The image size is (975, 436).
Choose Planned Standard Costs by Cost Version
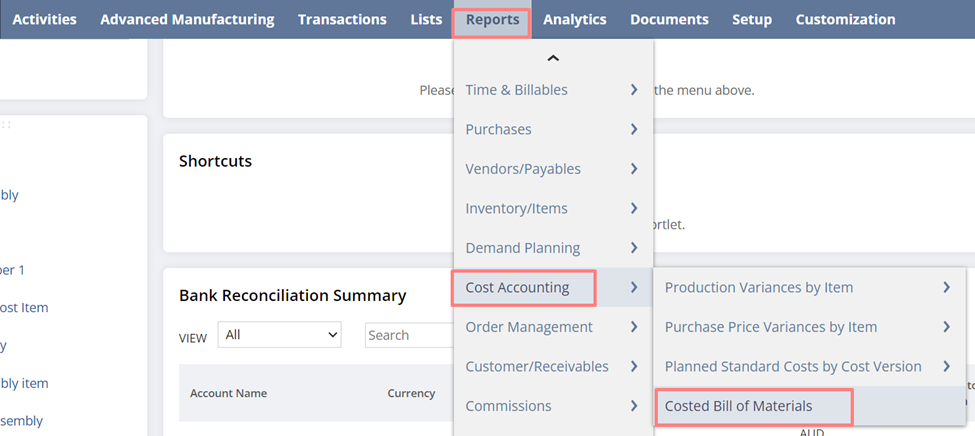[793, 366]
